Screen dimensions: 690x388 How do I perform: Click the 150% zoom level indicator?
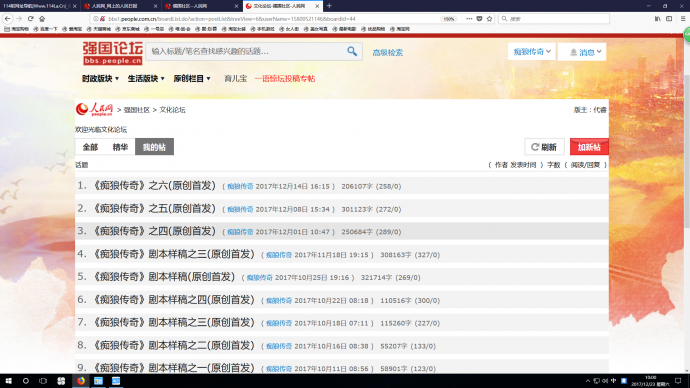(448, 19)
